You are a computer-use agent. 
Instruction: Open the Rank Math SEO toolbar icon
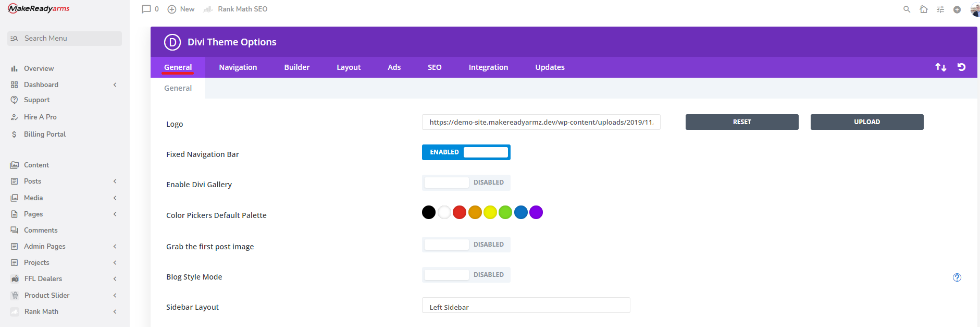[208, 9]
